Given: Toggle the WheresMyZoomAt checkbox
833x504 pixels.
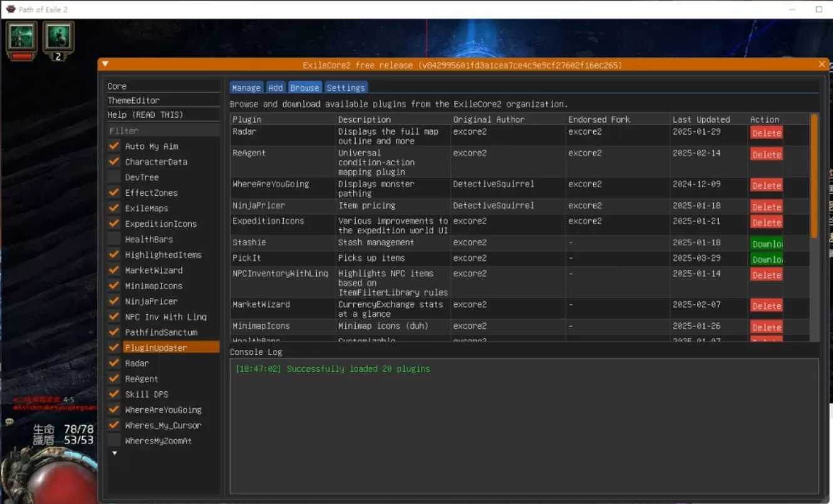Looking at the screenshot, I should pos(114,441).
